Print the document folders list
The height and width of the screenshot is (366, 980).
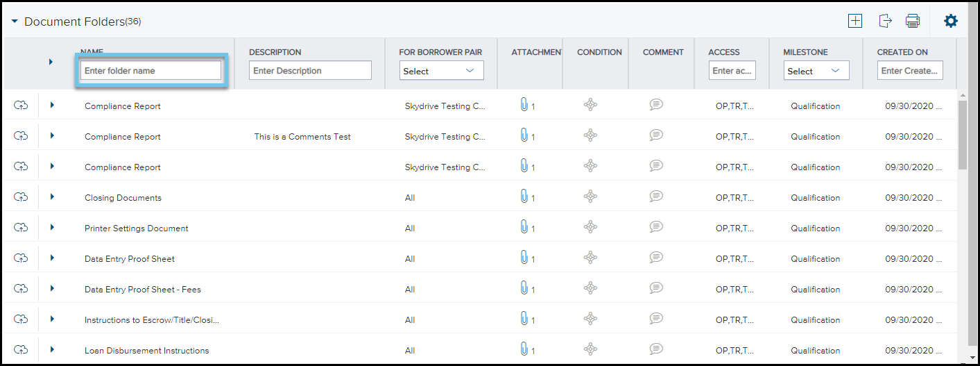coord(913,21)
